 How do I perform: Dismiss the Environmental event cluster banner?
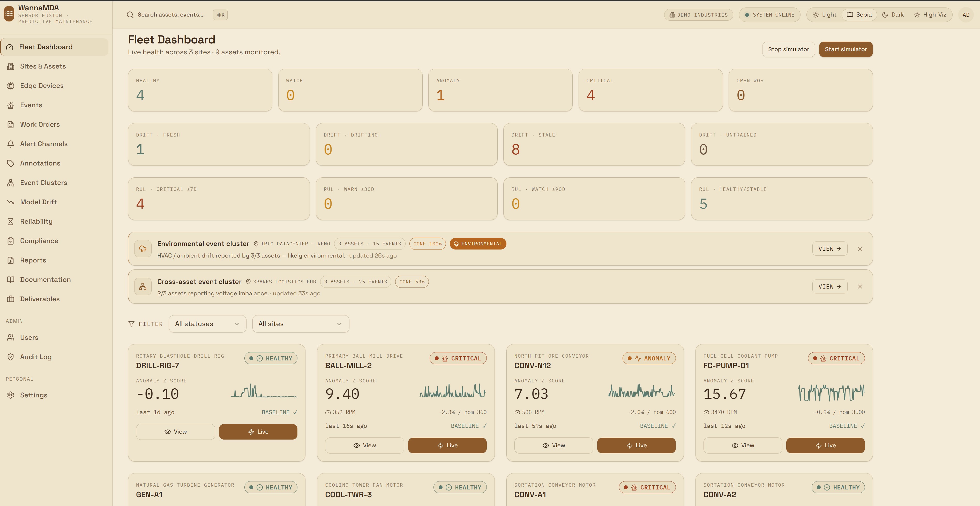click(x=860, y=249)
